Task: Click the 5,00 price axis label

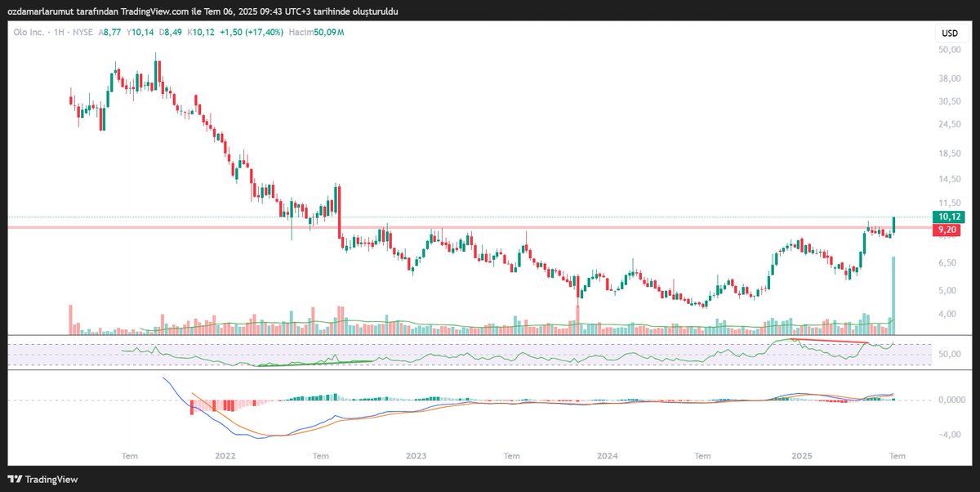Action: click(x=949, y=290)
